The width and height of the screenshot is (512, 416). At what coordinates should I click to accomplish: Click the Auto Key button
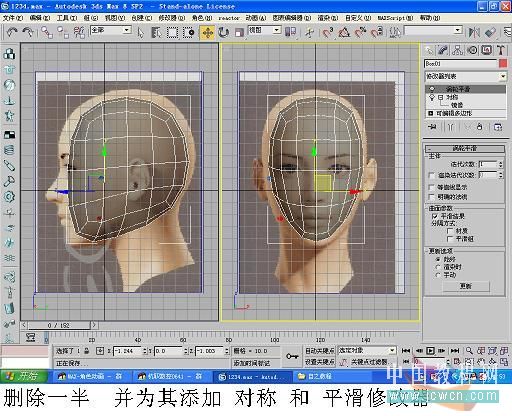point(320,351)
